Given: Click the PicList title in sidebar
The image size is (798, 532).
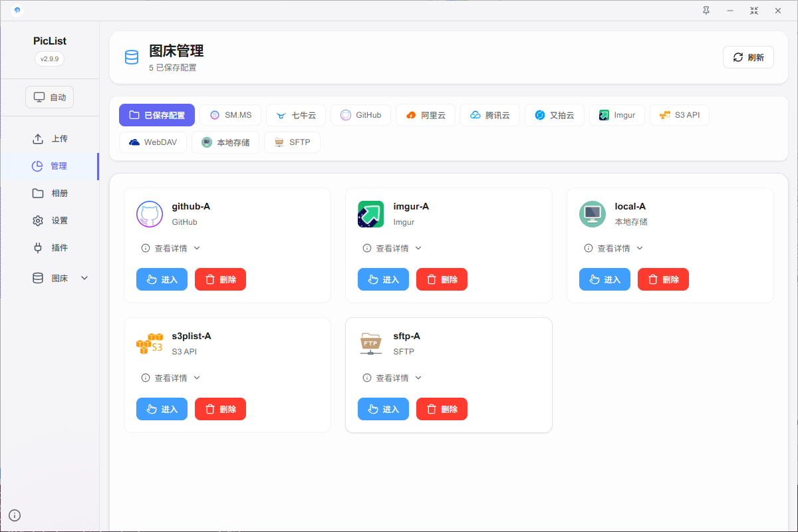Looking at the screenshot, I should pyautogui.click(x=50, y=41).
